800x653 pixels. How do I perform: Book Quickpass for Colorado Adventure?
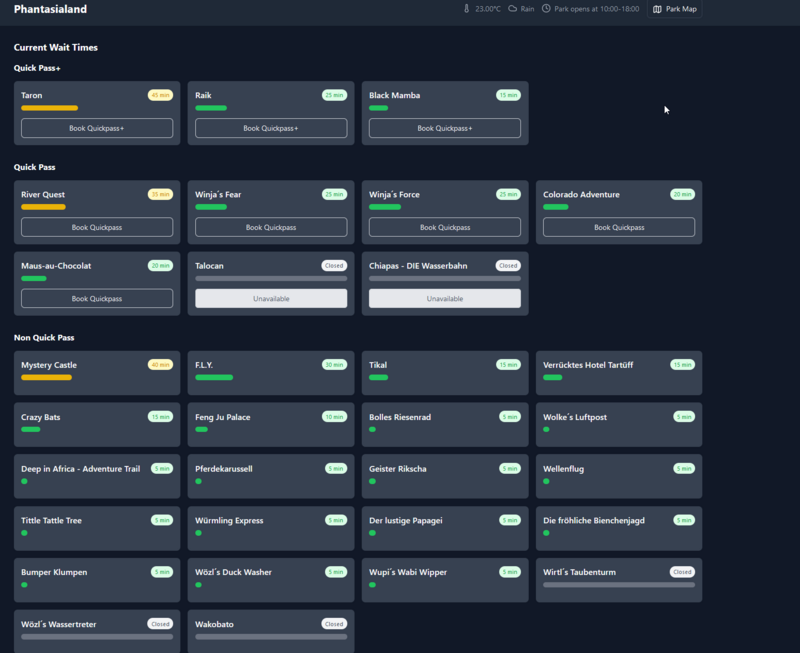619,227
